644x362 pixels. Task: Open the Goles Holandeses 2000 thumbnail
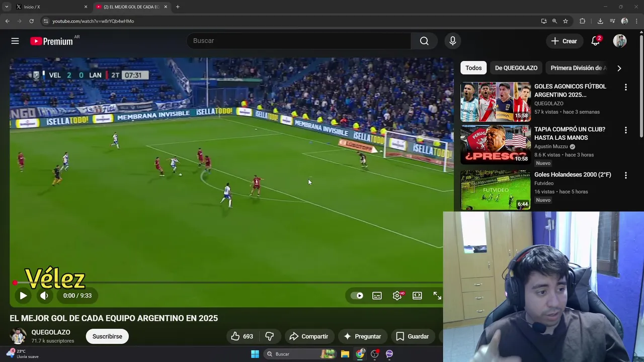point(496,190)
